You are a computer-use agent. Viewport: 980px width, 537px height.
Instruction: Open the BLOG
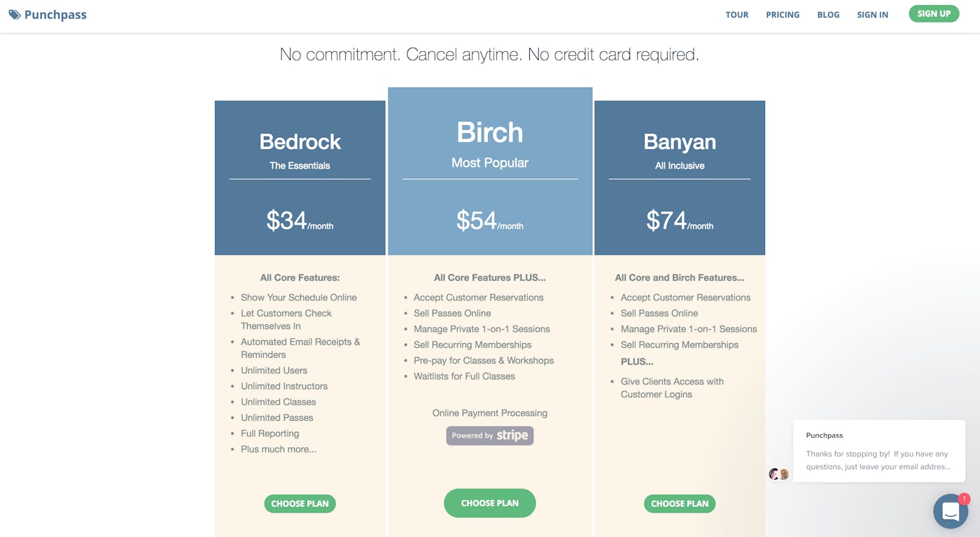(x=828, y=14)
